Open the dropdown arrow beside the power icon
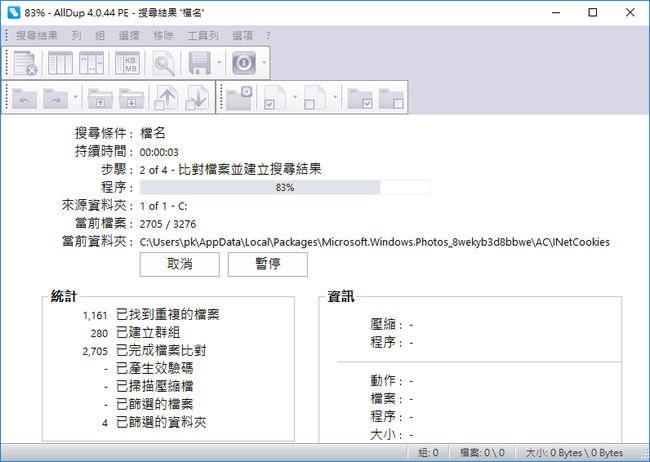Image resolution: width=650 pixels, height=462 pixels. 264,63
